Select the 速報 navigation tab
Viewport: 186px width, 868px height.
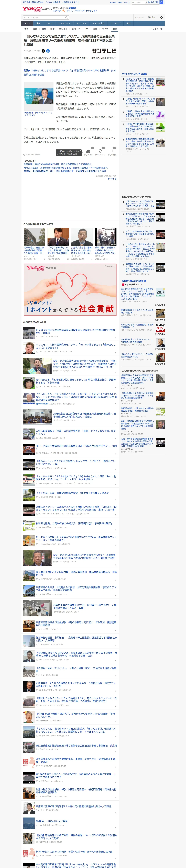pos(38,24)
